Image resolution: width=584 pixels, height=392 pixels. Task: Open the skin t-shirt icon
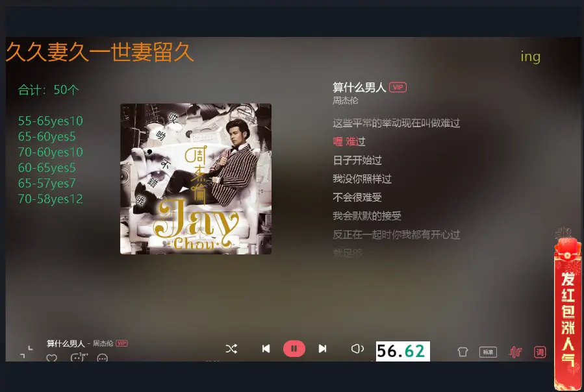(463, 352)
